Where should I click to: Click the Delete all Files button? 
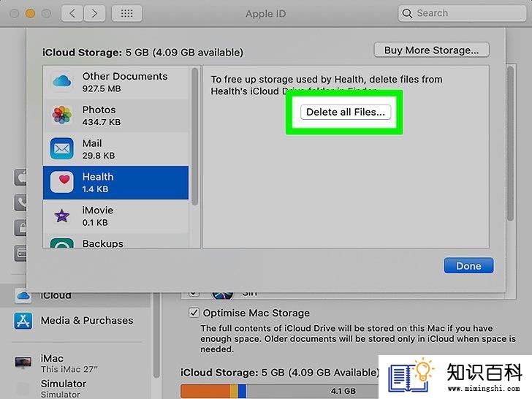(x=346, y=112)
